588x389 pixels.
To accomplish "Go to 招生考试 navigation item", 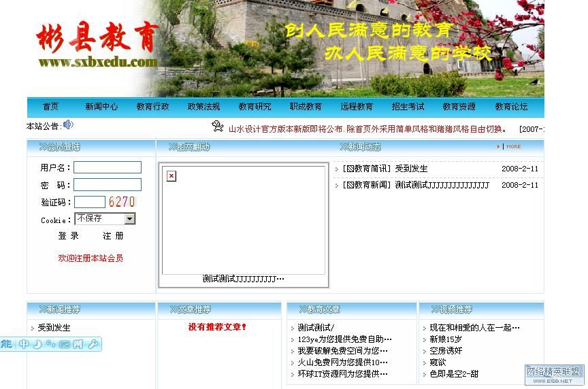I will pos(408,107).
